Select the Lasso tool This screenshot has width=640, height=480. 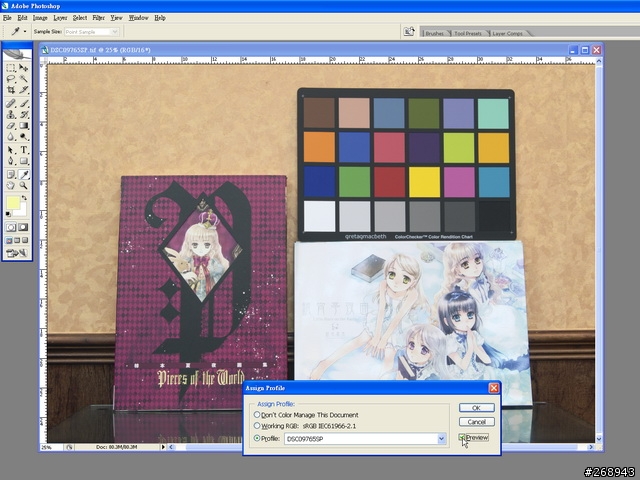pyautogui.click(x=11, y=79)
